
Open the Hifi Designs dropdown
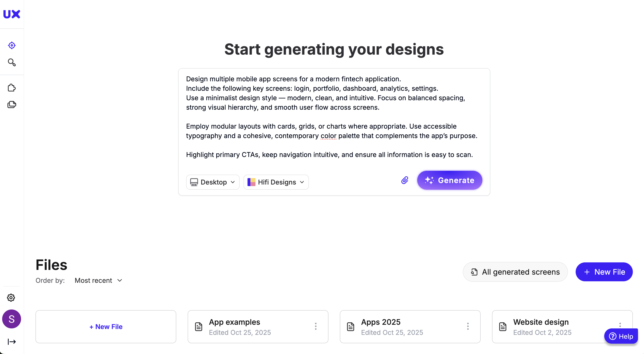(276, 182)
